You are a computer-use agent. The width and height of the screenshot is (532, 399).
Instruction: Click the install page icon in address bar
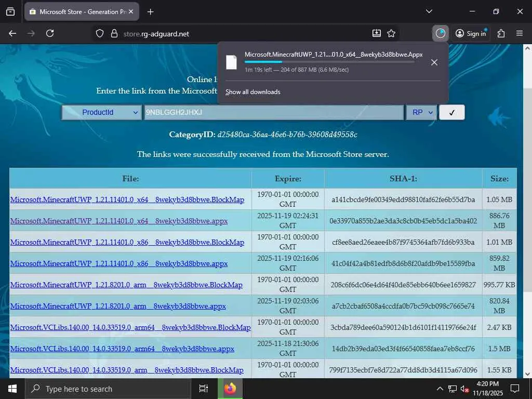coord(377,33)
